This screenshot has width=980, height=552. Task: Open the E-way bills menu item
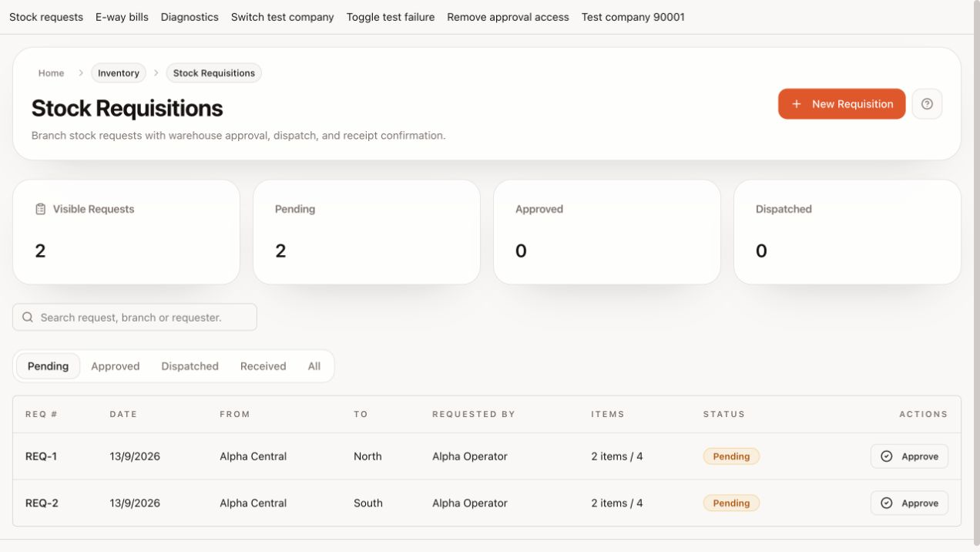point(122,17)
